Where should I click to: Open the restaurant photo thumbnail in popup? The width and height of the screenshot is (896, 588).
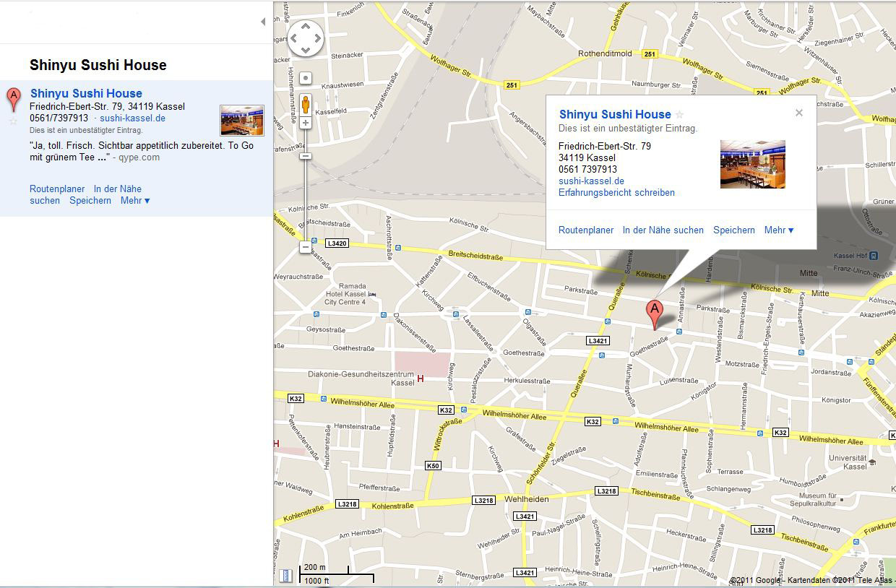[x=752, y=165]
